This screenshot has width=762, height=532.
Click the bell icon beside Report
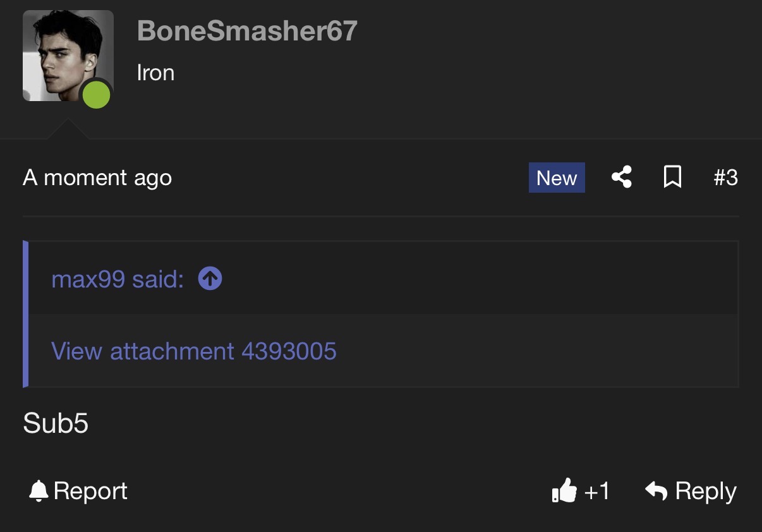pyautogui.click(x=39, y=491)
